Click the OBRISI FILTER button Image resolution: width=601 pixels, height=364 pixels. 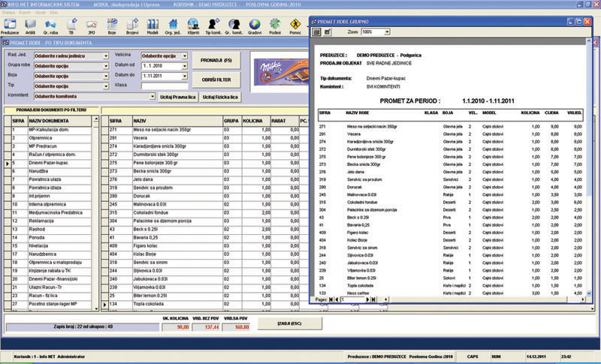coord(216,80)
